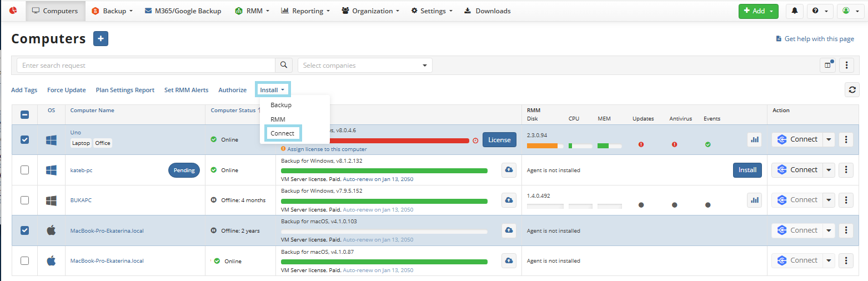Expand Connect arrow for kateb-pc
The width and height of the screenshot is (868, 281).
coord(829,170)
